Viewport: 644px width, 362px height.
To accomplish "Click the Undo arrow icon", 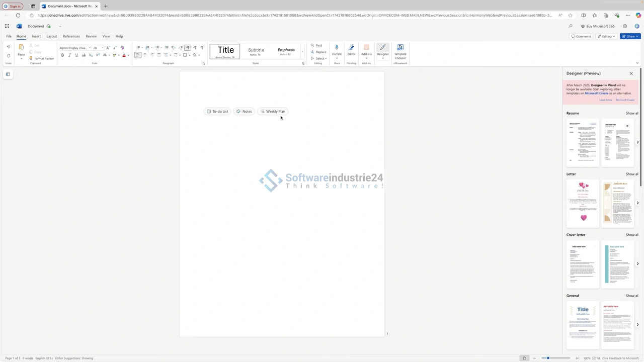I will (9, 47).
